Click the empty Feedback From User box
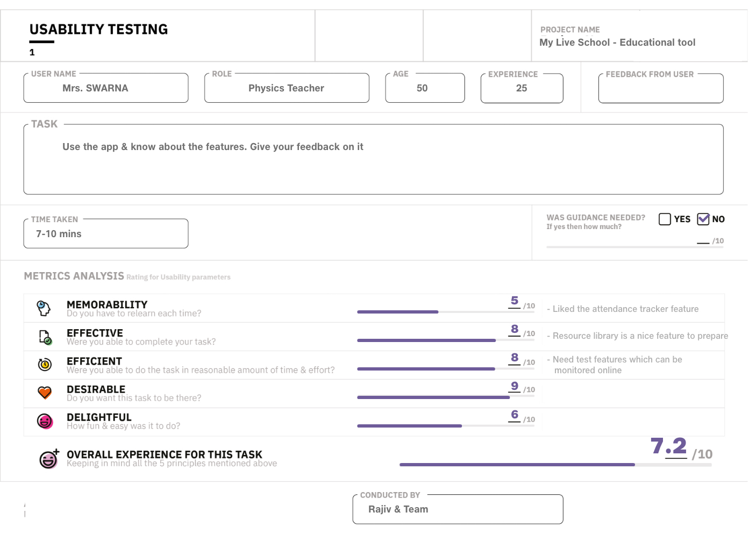The width and height of the screenshot is (756, 548). [x=660, y=89]
